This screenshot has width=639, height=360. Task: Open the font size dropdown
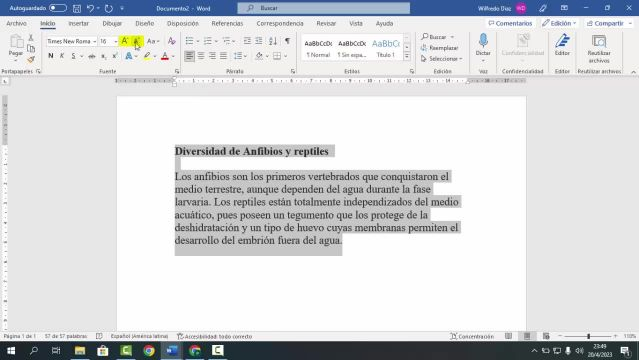pos(115,41)
